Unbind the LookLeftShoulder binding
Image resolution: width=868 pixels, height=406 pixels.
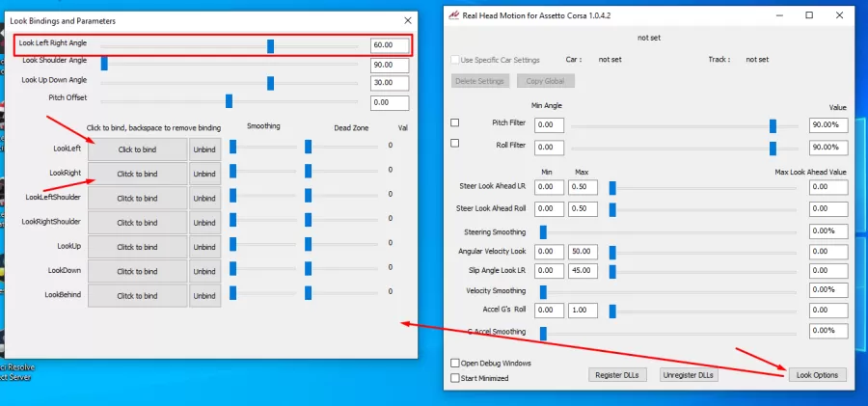click(204, 199)
